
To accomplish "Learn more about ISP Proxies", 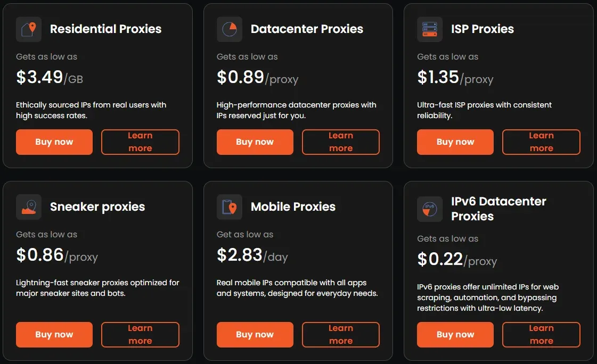I will [x=541, y=142].
